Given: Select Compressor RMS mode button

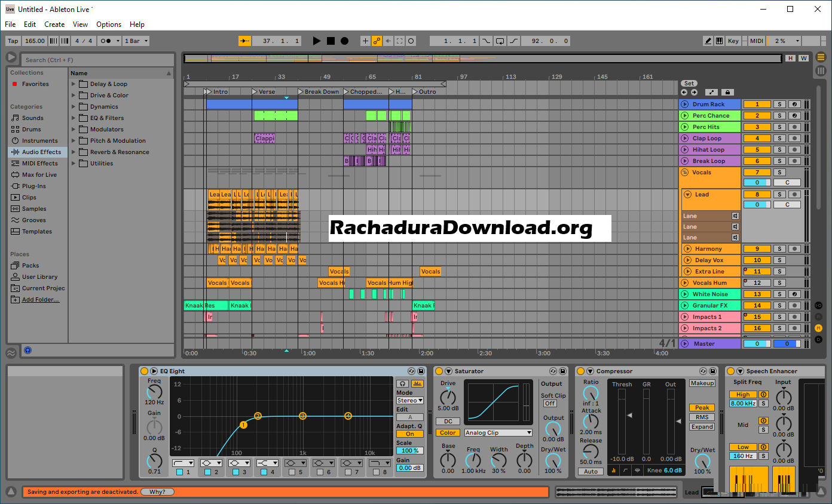Looking at the screenshot, I should (702, 417).
